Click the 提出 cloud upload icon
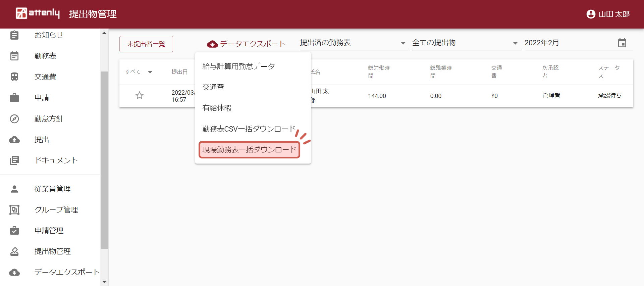 14,140
